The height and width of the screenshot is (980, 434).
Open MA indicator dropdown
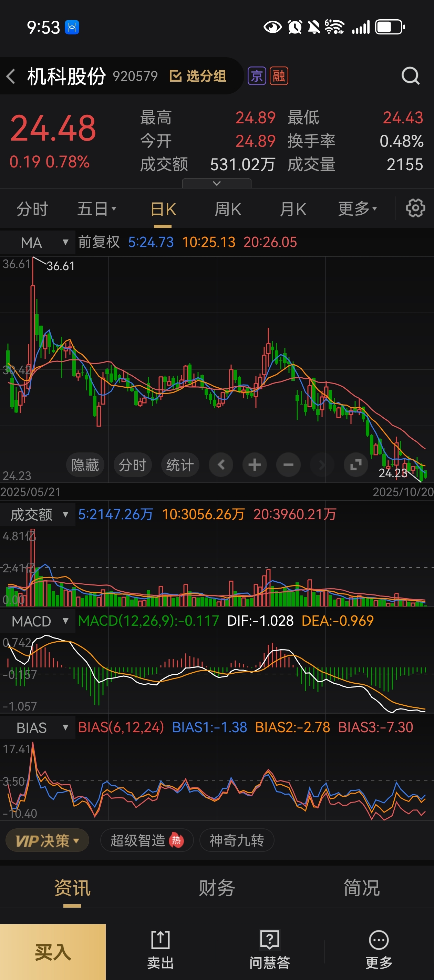point(38,242)
